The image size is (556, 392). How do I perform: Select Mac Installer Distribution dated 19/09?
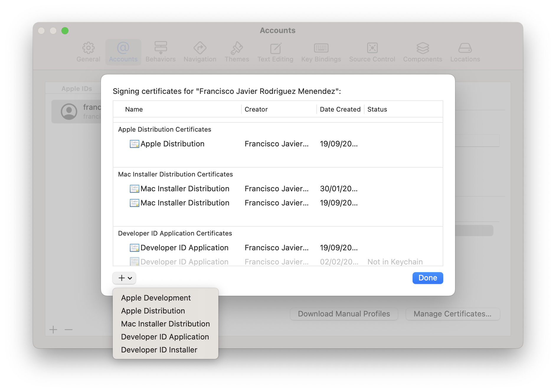pyautogui.click(x=278, y=203)
